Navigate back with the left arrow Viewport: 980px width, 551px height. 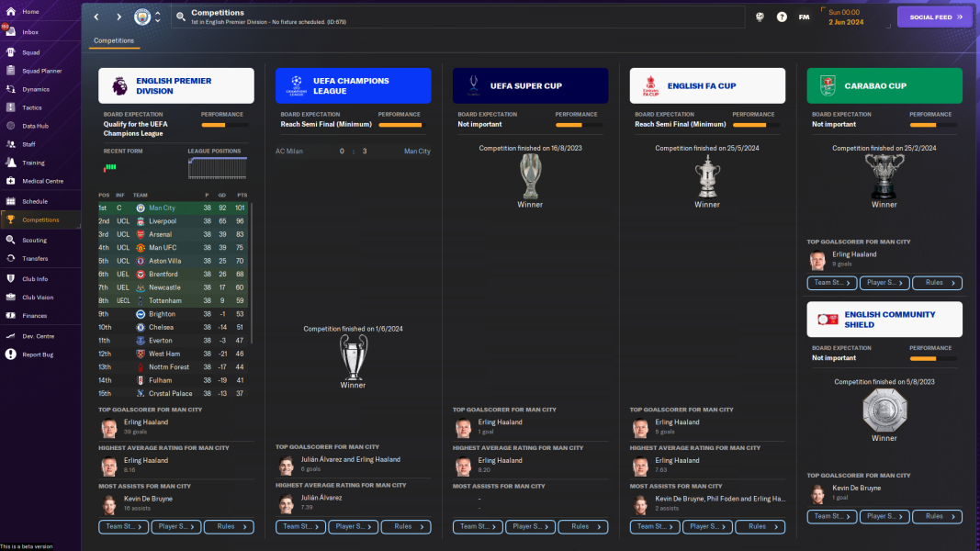96,17
